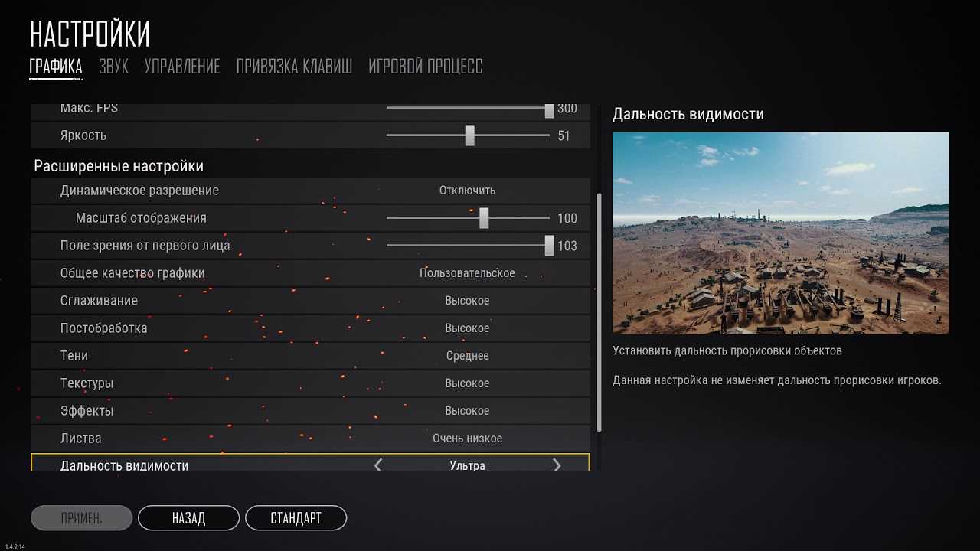The image size is (980, 551).
Task: Change the Текстуры value Высокое
Action: pos(467,383)
